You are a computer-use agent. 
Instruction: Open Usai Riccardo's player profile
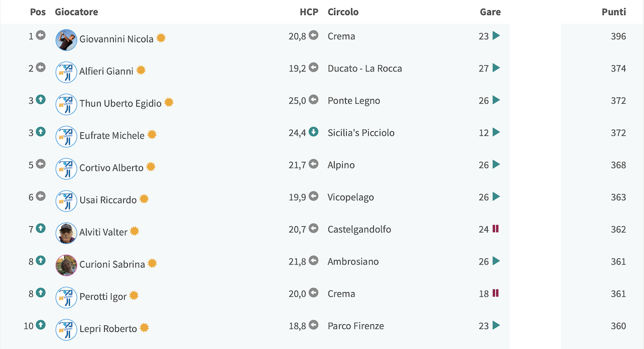(x=108, y=200)
